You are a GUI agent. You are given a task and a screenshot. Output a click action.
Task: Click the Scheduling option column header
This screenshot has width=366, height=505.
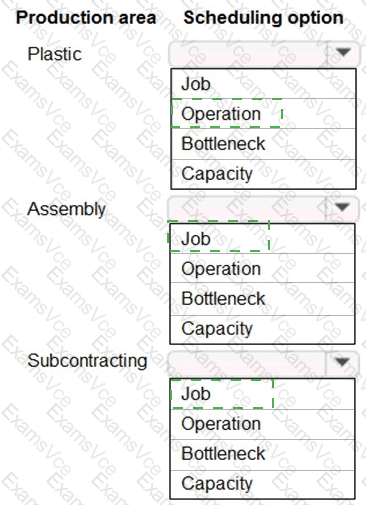click(263, 18)
